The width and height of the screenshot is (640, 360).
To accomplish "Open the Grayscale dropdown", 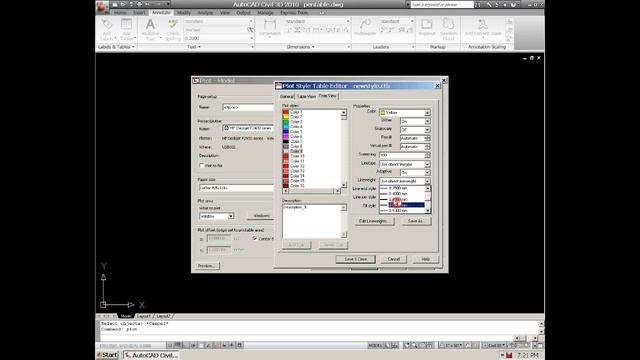I will (415, 130).
